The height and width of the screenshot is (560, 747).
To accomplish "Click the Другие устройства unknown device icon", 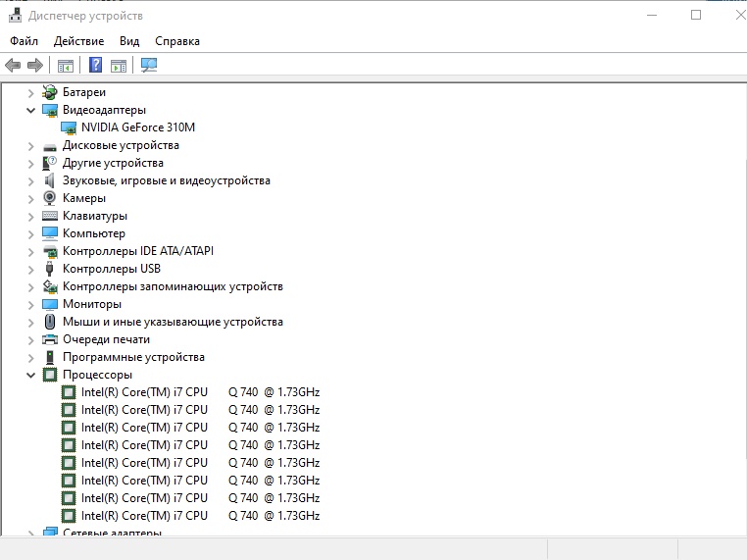I will point(50,163).
